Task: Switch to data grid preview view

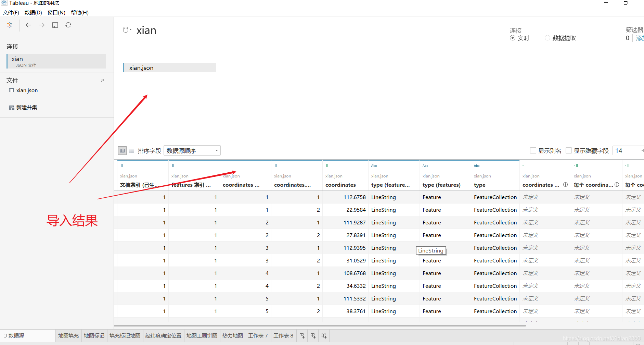Action: (x=123, y=151)
